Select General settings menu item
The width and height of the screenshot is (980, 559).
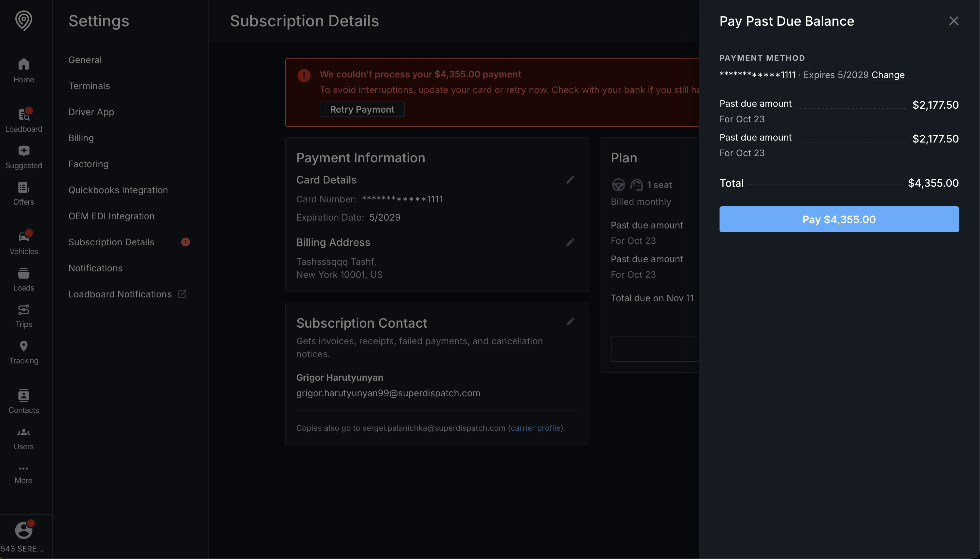point(85,60)
